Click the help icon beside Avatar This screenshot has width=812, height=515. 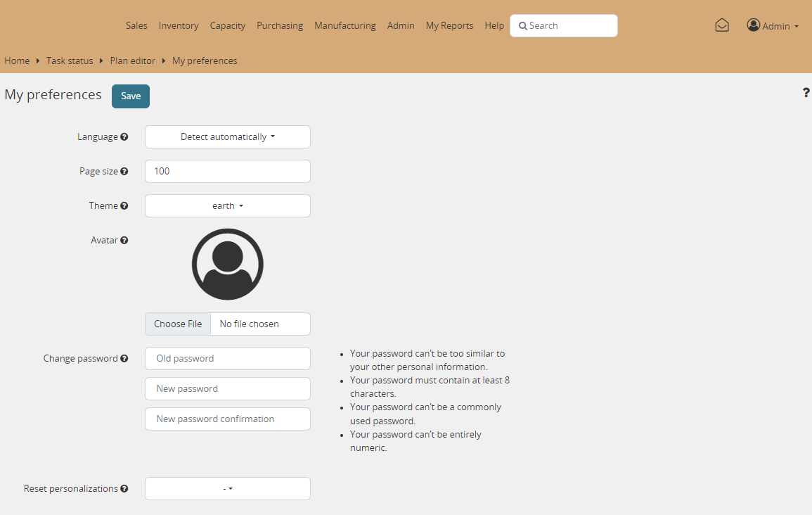click(124, 241)
